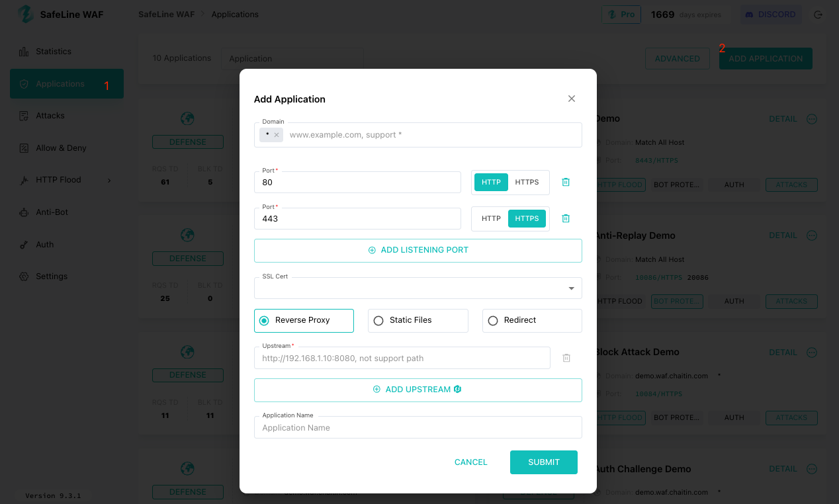Click the Application Name input field
Viewport: 839px width, 504px height.
pyautogui.click(x=418, y=428)
